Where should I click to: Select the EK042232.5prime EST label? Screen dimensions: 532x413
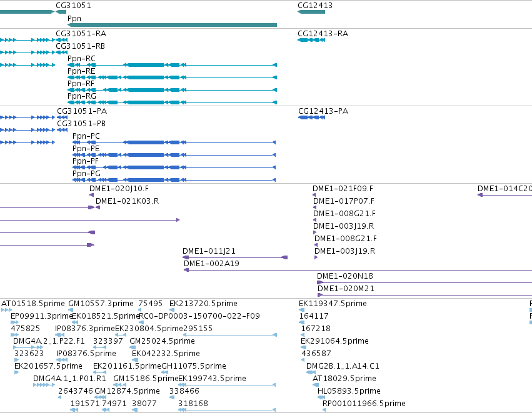[166, 354]
